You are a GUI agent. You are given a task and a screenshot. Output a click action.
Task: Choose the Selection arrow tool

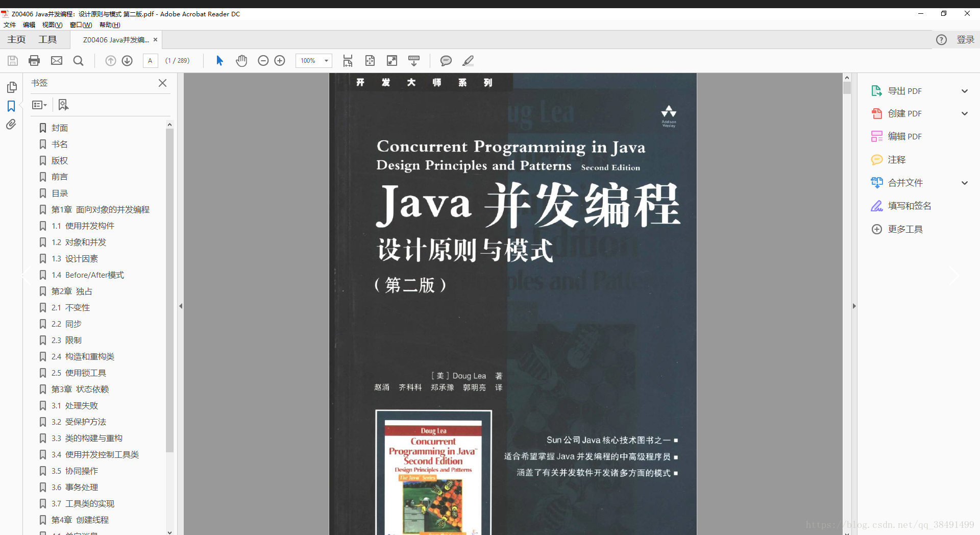219,61
